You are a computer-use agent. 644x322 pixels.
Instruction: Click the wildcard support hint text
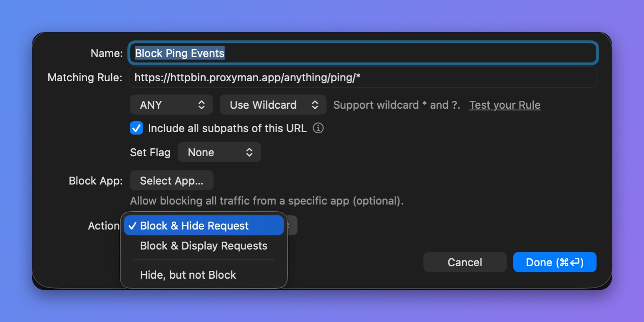coord(397,105)
